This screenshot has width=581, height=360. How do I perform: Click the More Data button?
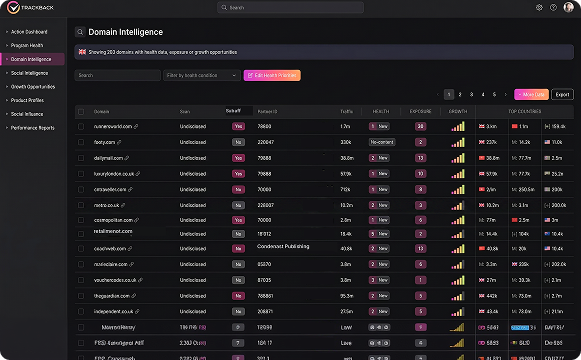(x=531, y=94)
